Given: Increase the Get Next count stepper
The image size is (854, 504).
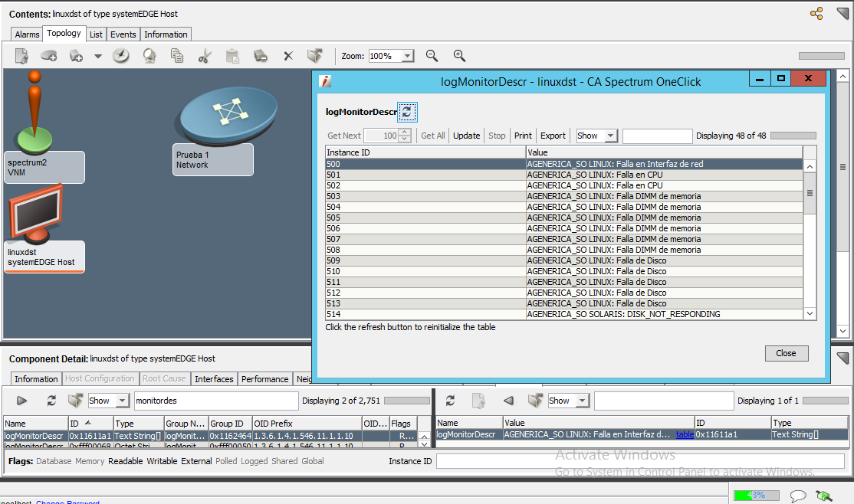Looking at the screenshot, I should (405, 133).
